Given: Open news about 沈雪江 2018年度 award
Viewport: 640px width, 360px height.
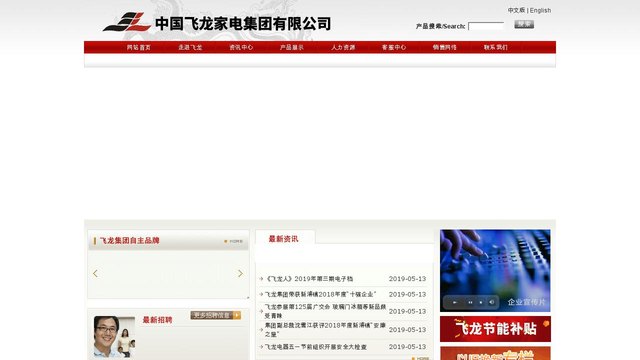Looking at the screenshot, I should 325,329.
